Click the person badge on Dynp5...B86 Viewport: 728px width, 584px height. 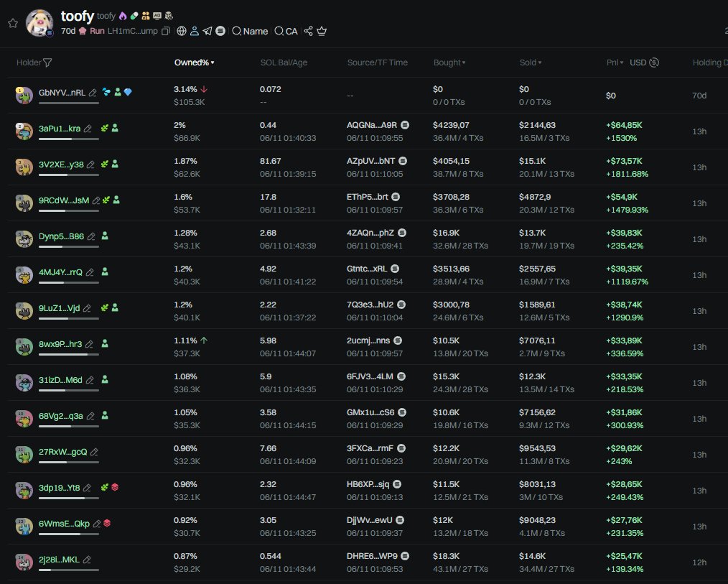[x=105, y=236]
